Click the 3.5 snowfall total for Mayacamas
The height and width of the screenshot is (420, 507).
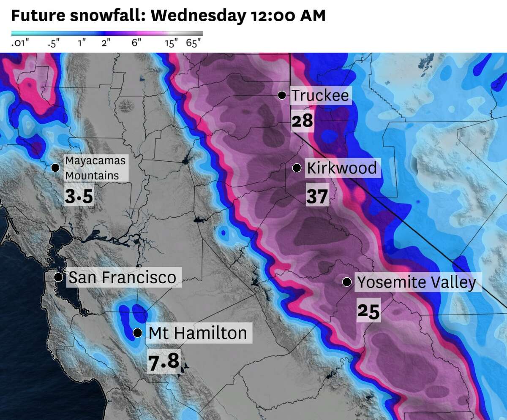coord(79,196)
